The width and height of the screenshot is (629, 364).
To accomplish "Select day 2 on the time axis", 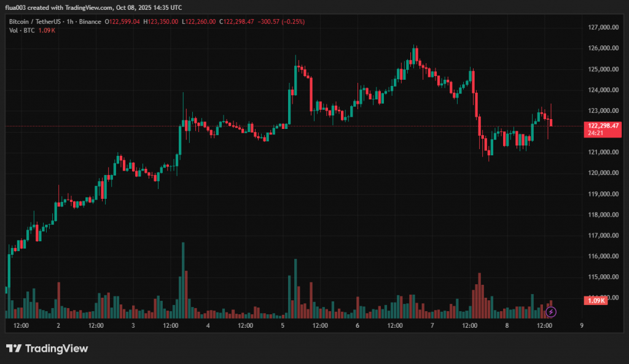I will coord(58,325).
